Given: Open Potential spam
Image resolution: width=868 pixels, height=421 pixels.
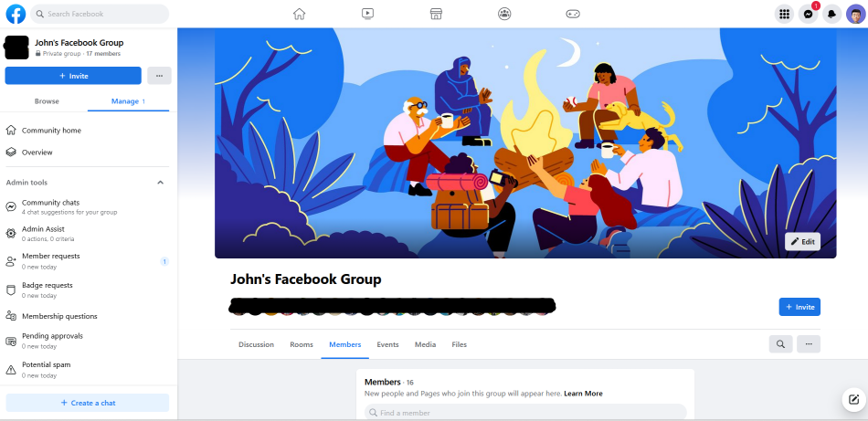Looking at the screenshot, I should pyautogui.click(x=88, y=370).
